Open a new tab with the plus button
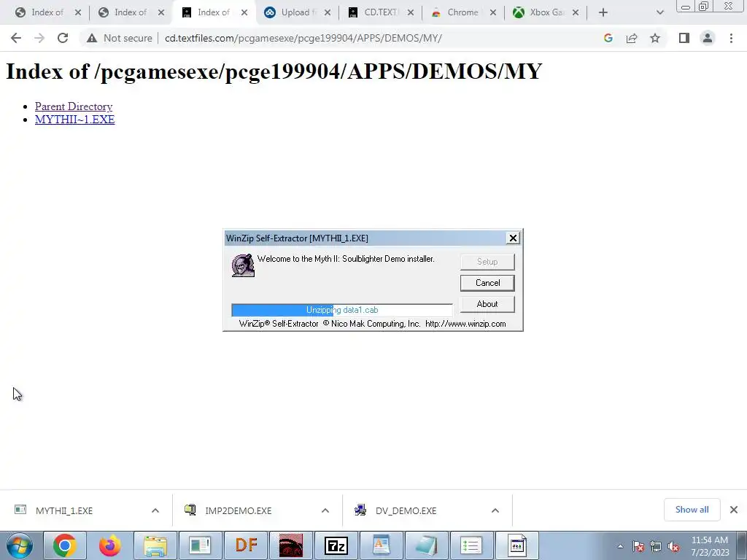This screenshot has height=560, width=747. coord(603,12)
